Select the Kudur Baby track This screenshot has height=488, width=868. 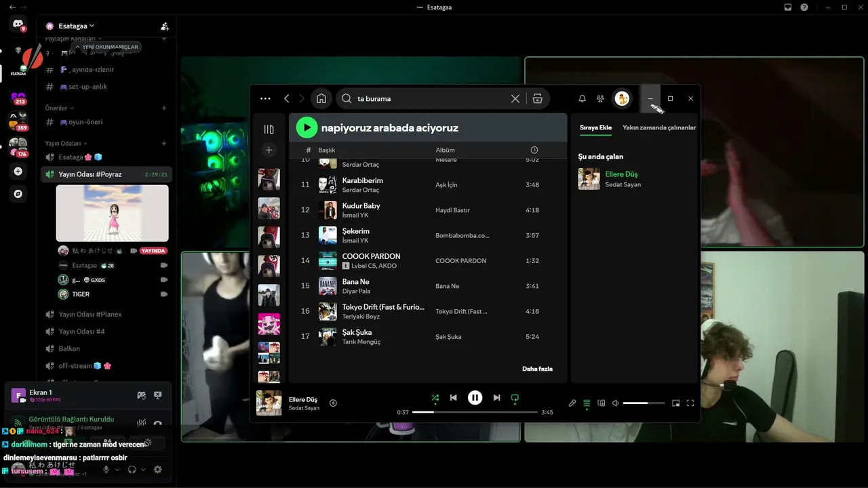[x=428, y=210]
